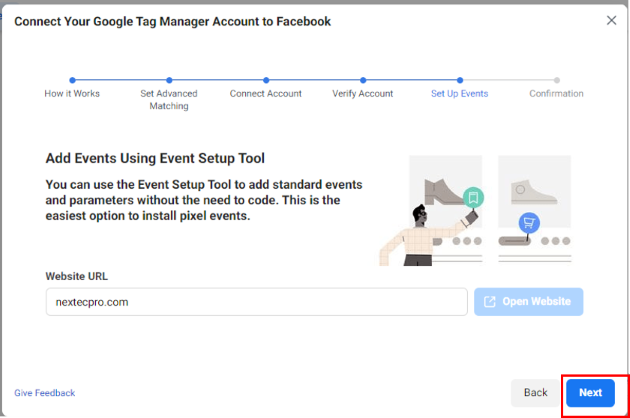Focus the Website URL input field
Viewport: 630px width, 418px height.
click(256, 302)
